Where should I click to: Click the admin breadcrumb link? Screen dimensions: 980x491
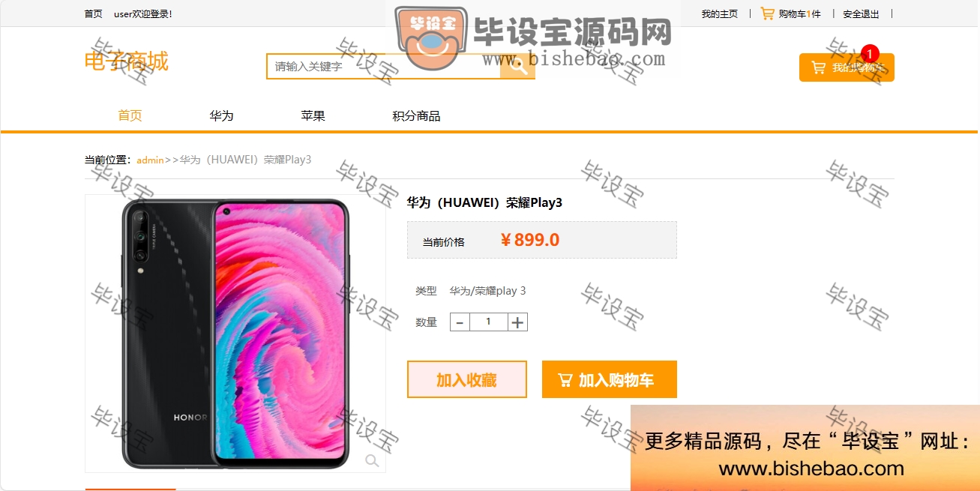150,160
